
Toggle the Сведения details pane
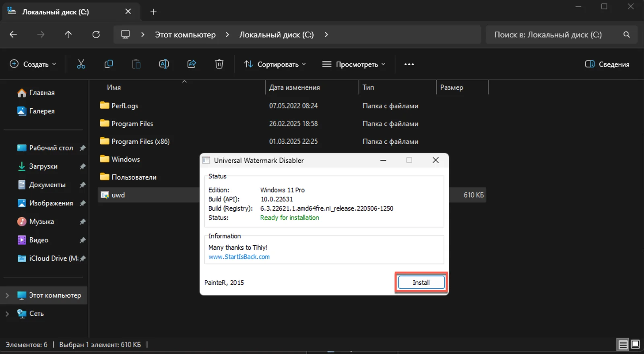(x=607, y=64)
